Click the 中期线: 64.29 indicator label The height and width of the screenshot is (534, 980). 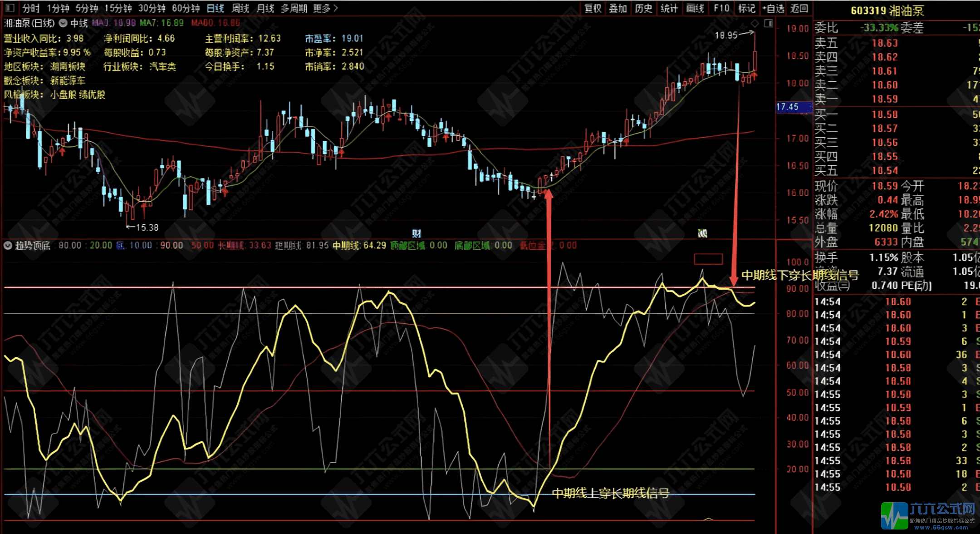359,246
